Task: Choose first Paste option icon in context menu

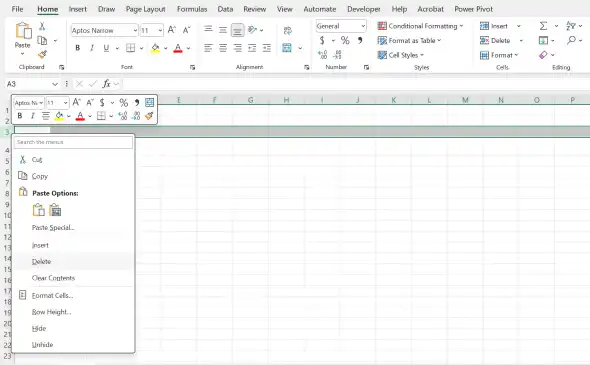Action: pos(38,210)
